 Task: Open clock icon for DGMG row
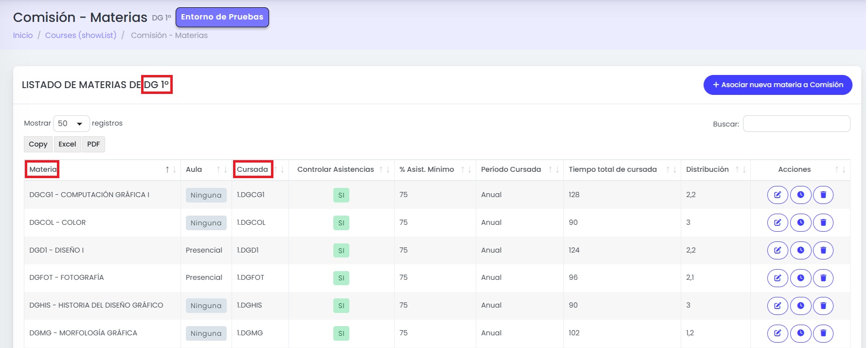(800, 333)
